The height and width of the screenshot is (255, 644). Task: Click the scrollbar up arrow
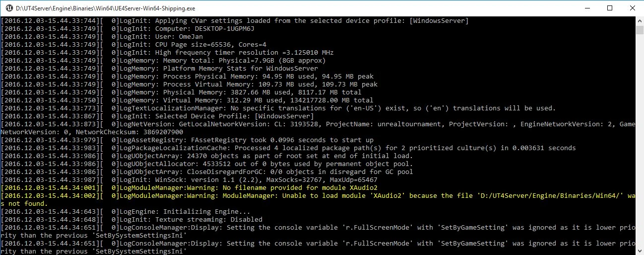[x=640, y=21]
